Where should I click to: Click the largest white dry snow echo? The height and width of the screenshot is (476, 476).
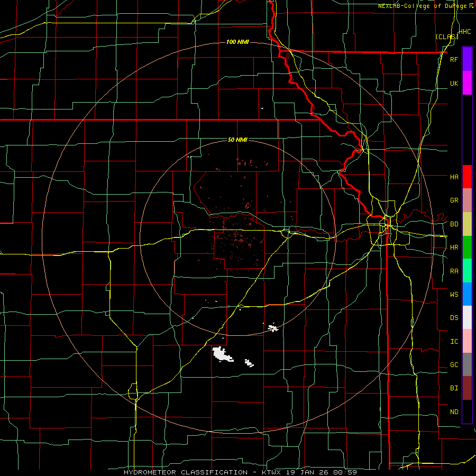click(x=222, y=354)
